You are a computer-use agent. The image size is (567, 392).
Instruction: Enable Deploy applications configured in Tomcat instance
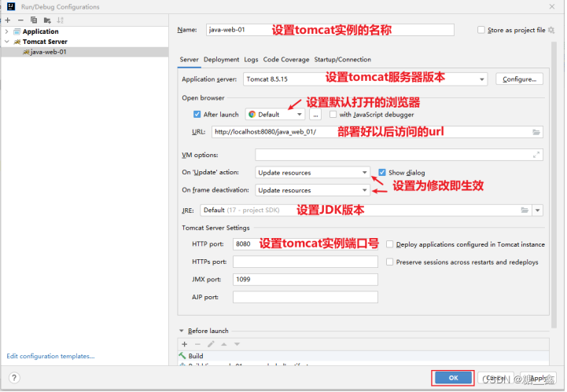coord(390,244)
